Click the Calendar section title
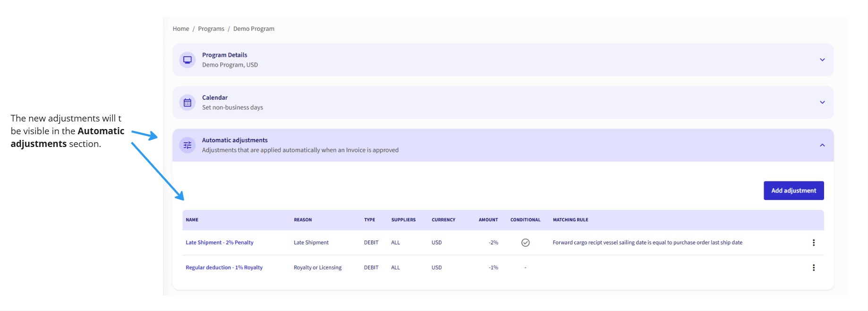Image resolution: width=868 pixels, height=311 pixels. [215, 97]
